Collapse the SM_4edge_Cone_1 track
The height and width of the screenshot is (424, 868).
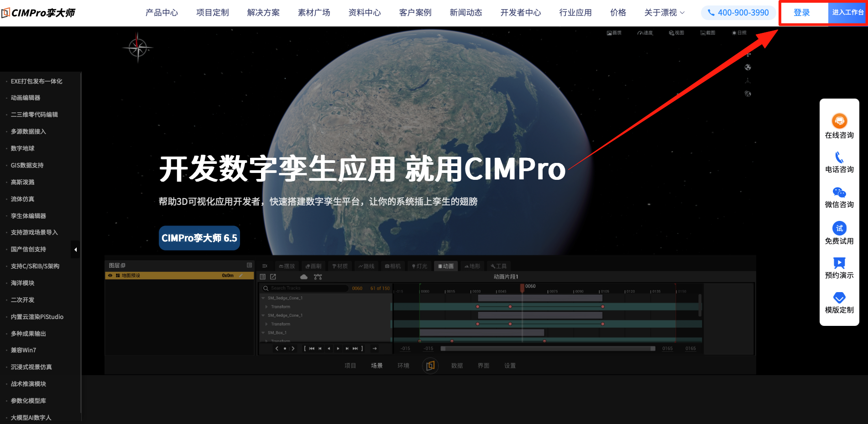[x=263, y=315]
